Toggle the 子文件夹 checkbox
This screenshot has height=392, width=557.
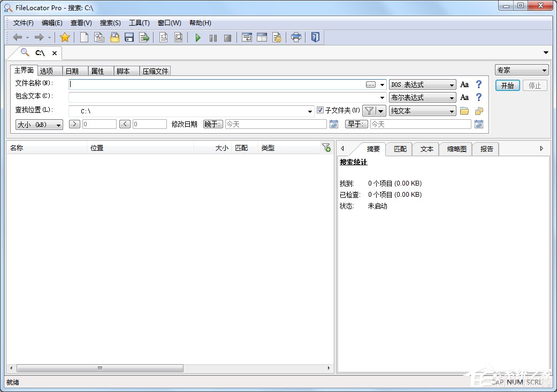(321, 111)
